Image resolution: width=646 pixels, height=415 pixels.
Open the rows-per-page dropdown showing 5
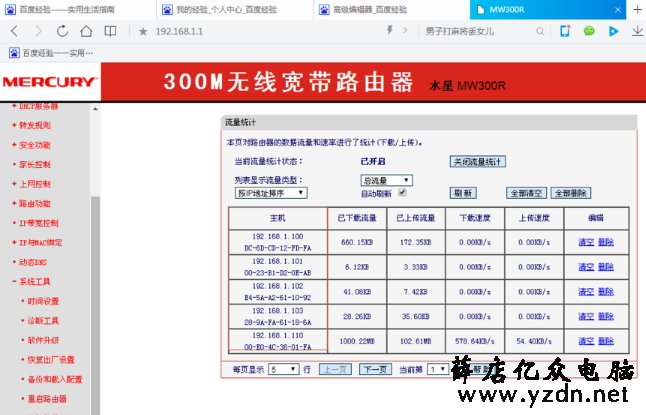click(283, 369)
